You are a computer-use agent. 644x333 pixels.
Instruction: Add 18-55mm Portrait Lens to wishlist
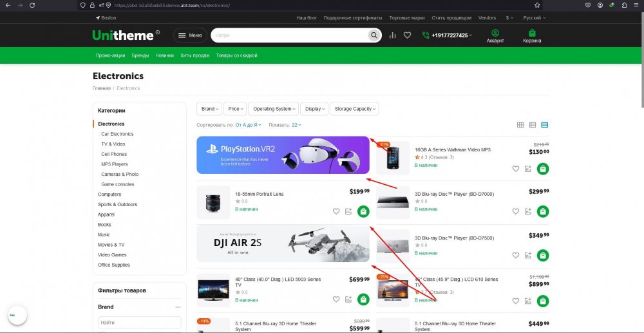(x=336, y=211)
